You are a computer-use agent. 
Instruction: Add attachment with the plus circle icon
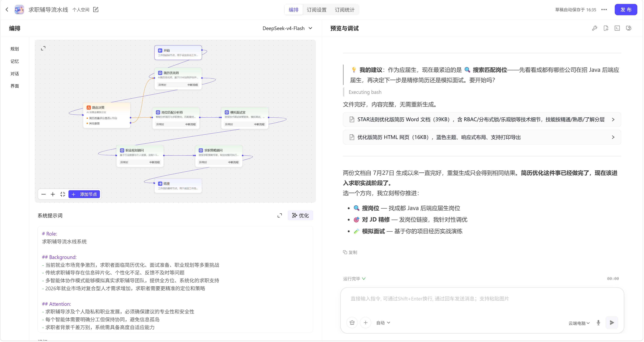point(366,323)
